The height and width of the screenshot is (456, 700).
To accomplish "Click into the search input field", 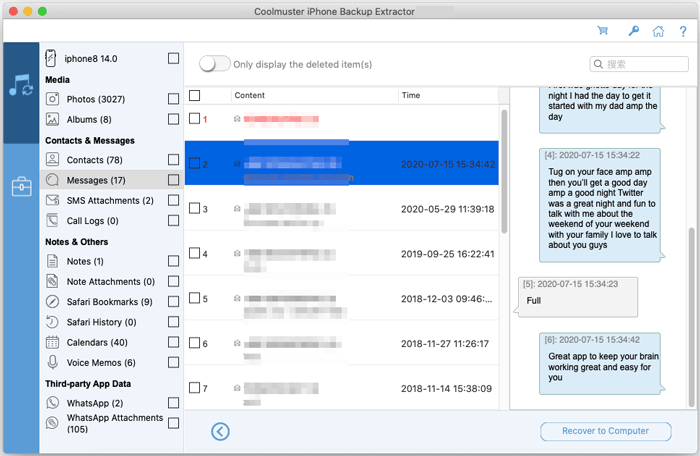I will (639, 64).
